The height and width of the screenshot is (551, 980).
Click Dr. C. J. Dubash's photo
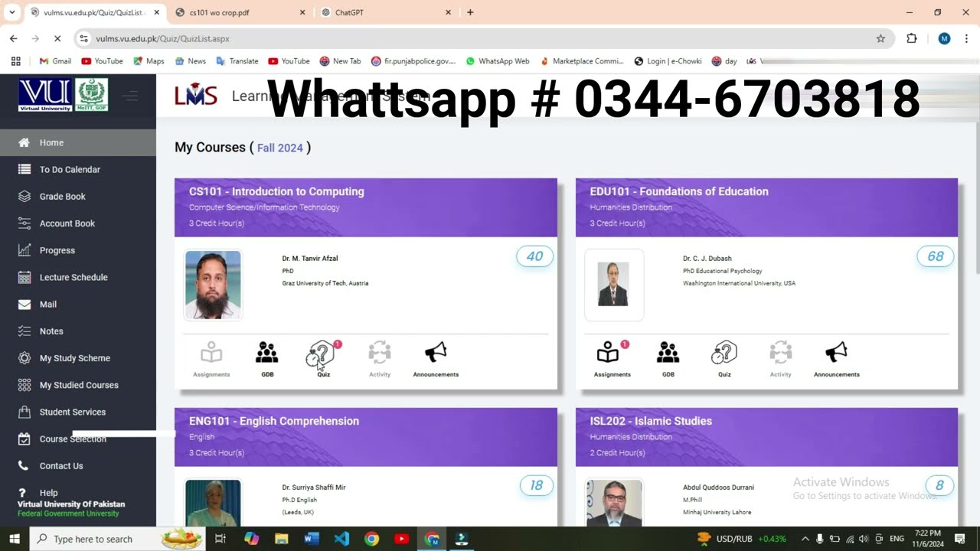click(613, 284)
